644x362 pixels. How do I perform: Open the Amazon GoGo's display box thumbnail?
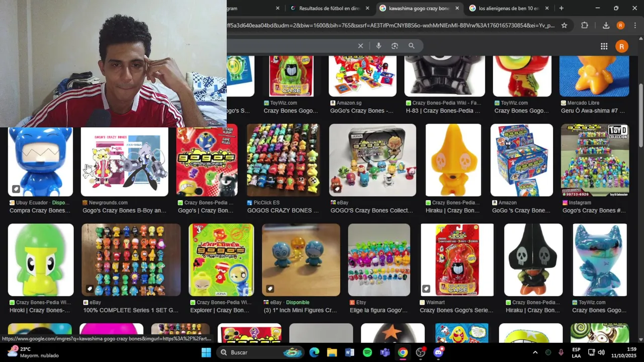522,160
